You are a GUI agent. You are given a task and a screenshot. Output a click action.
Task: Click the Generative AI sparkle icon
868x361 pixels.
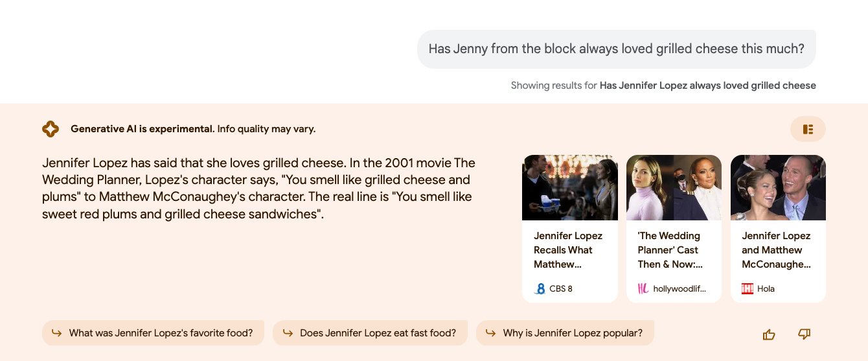click(51, 129)
